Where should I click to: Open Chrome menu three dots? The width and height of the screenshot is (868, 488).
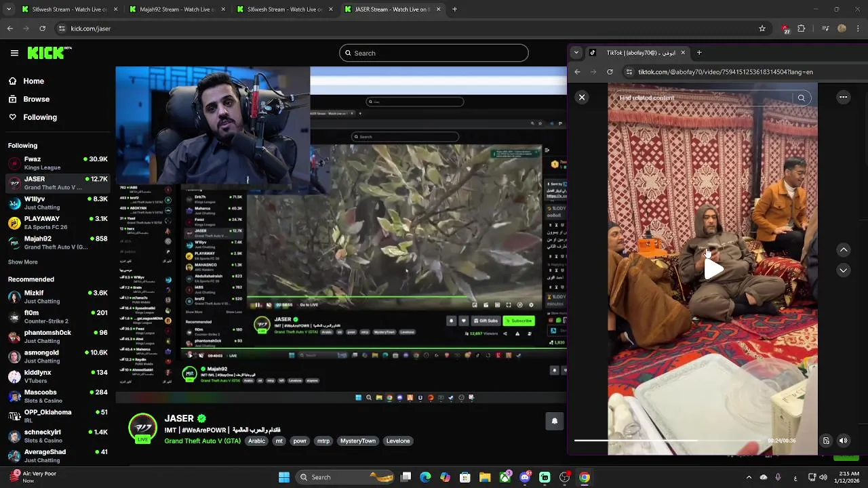click(859, 28)
